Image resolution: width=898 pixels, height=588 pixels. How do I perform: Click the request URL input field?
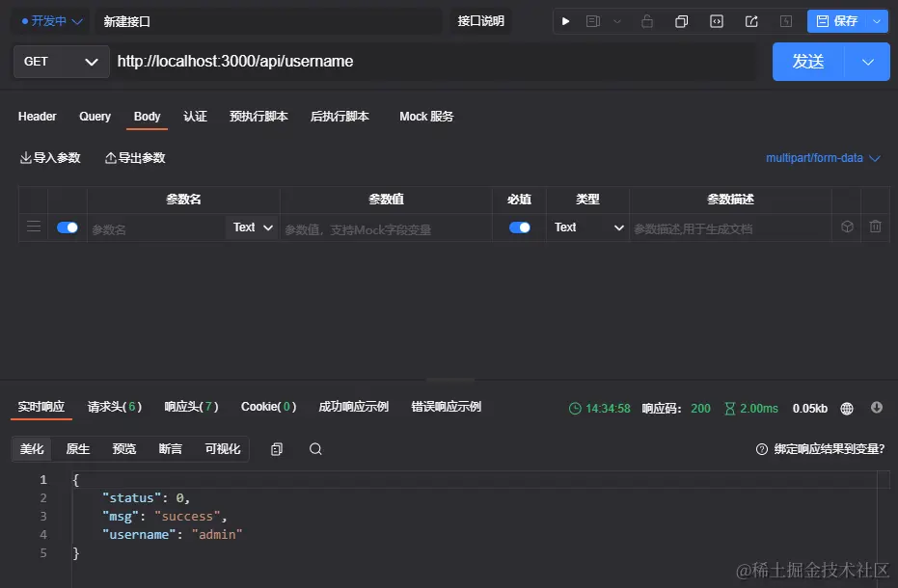pos(386,61)
